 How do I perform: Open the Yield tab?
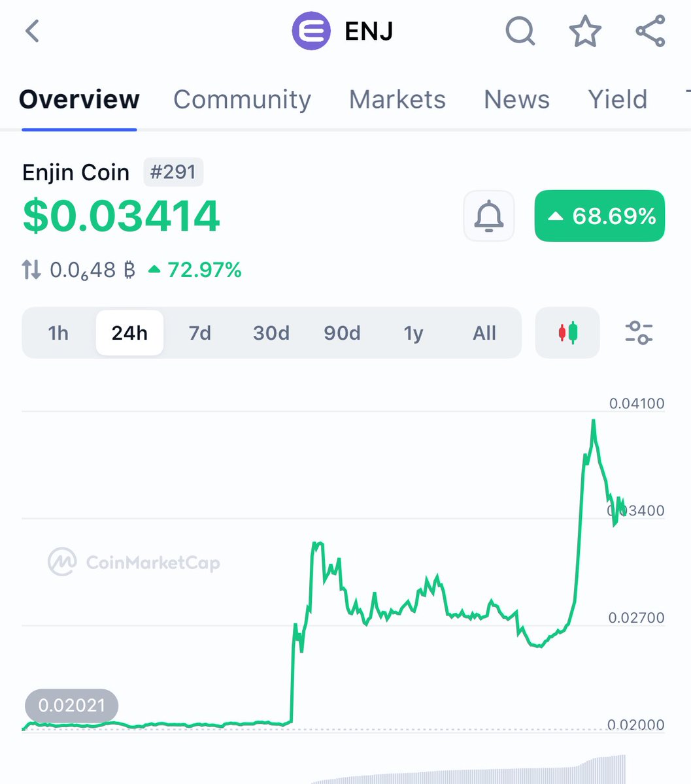click(618, 99)
